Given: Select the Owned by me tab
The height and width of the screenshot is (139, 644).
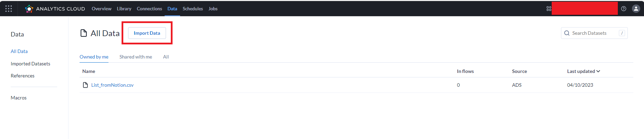Looking at the screenshot, I should click(x=94, y=57).
